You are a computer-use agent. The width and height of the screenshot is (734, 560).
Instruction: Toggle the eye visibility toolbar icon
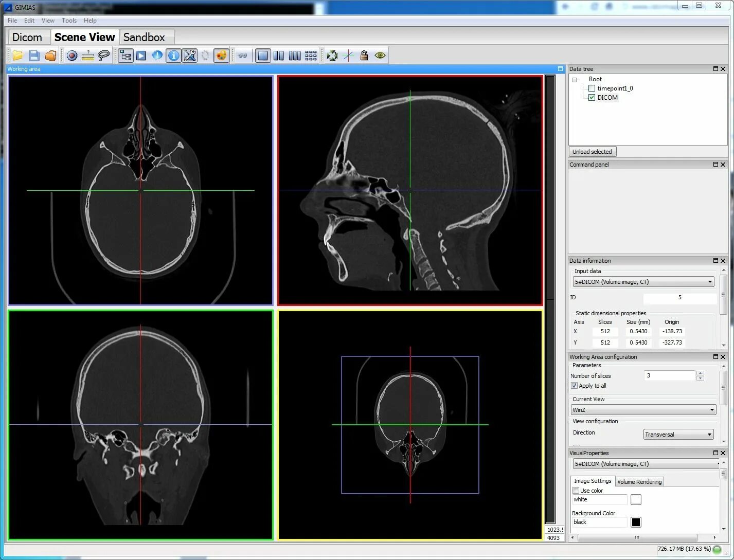tap(380, 56)
